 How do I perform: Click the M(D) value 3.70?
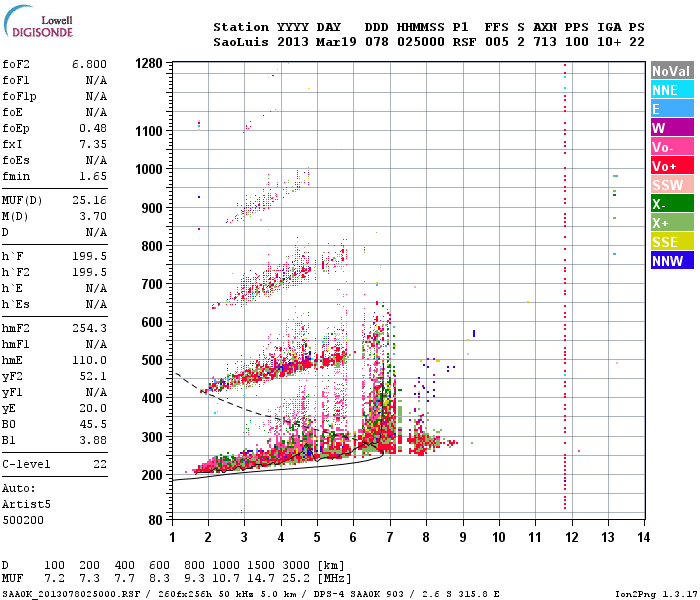[x=93, y=216]
